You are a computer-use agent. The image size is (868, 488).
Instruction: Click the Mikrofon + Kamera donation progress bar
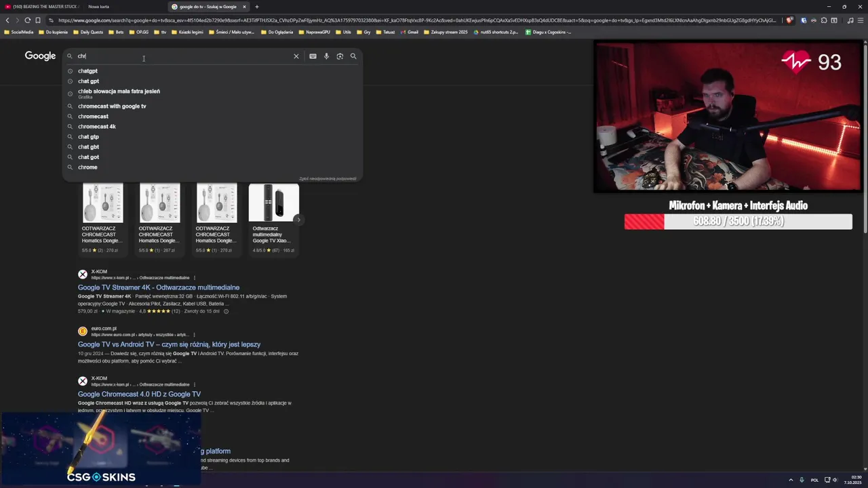tap(738, 222)
